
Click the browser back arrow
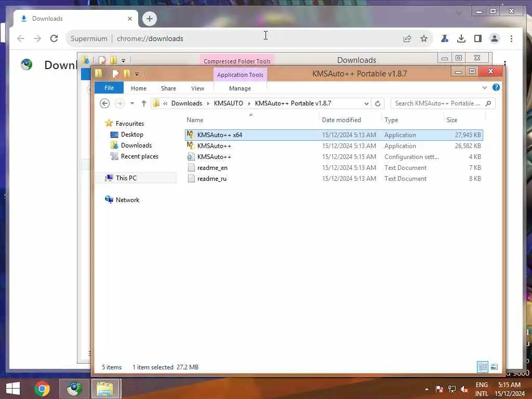coord(21,38)
